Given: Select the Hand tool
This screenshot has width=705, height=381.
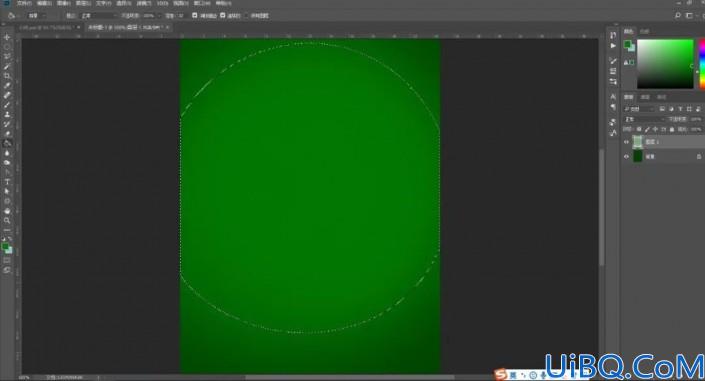Looking at the screenshot, I should [x=7, y=211].
